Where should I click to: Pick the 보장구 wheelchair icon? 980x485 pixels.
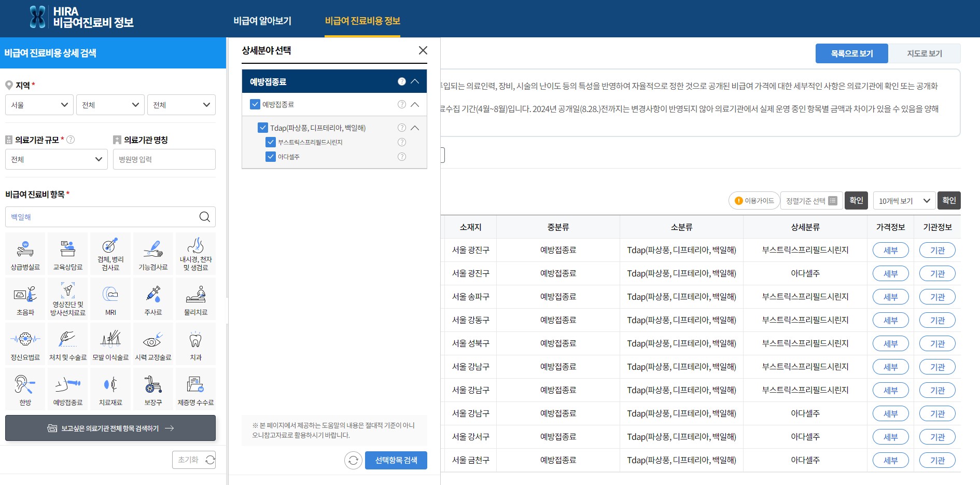click(x=153, y=389)
